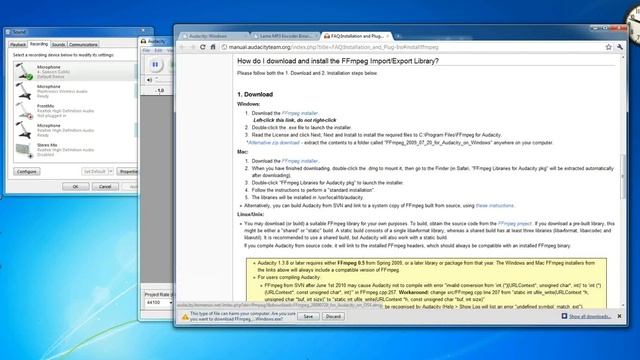Click the 'Mac:' label on the page
The image size is (640, 360).
(x=243, y=152)
